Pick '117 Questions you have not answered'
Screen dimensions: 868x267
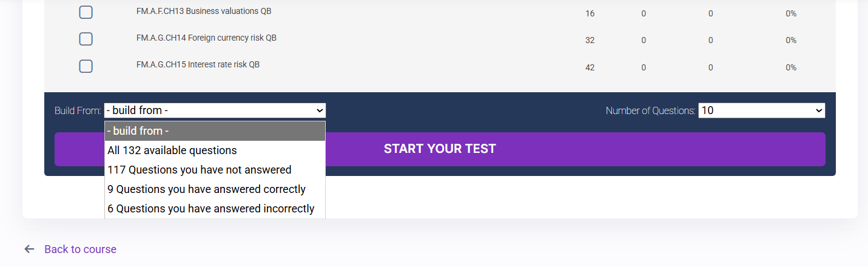click(x=215, y=170)
